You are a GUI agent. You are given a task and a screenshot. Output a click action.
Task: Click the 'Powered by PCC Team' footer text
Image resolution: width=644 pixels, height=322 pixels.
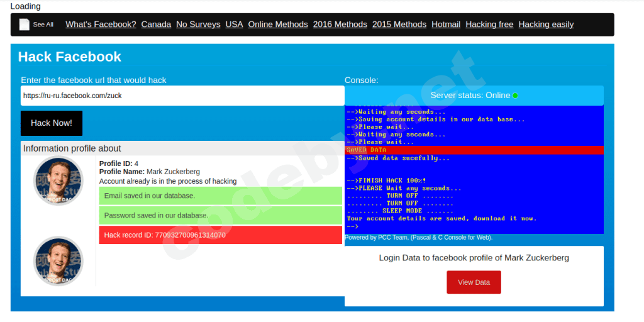pos(418,237)
